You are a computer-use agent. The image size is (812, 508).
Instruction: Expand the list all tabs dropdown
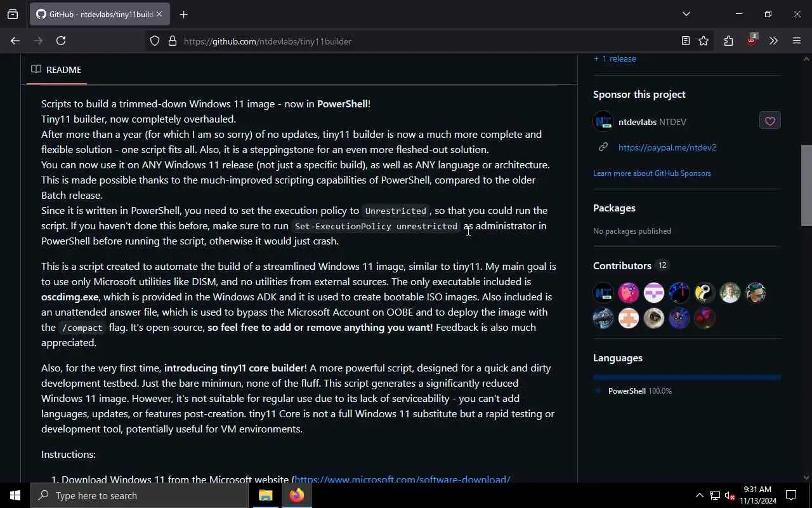pos(686,14)
